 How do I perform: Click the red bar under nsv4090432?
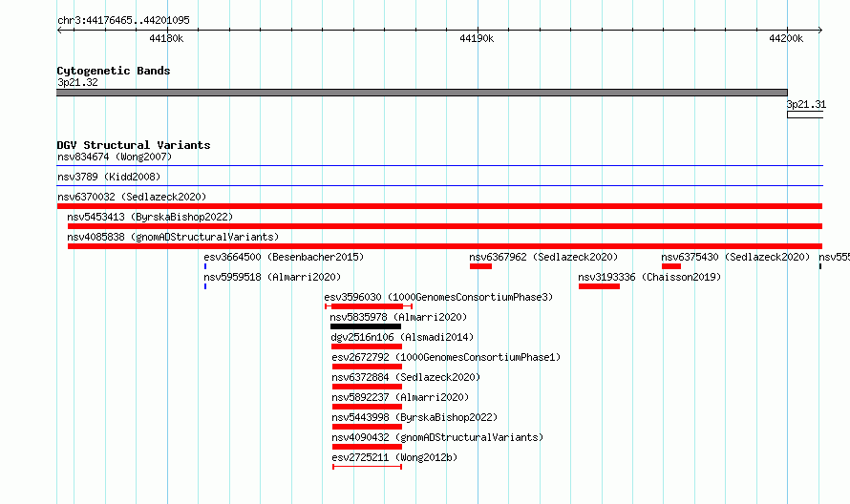(x=367, y=447)
